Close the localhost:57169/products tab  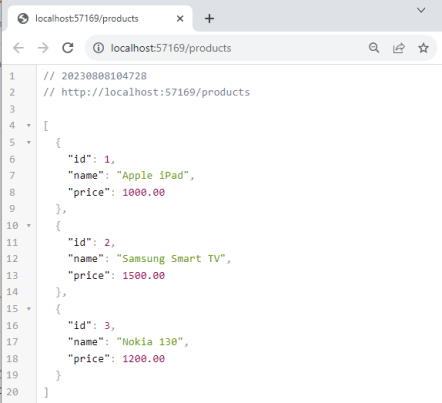pyautogui.click(x=180, y=18)
